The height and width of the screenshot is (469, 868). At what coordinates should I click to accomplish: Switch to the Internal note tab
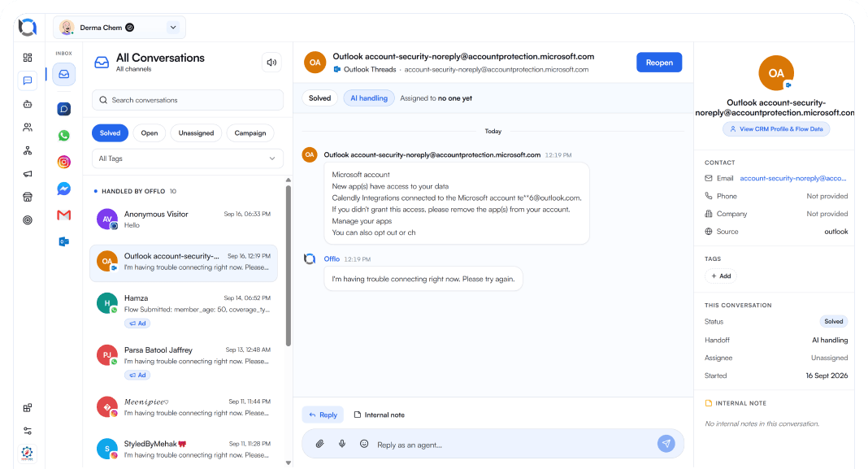pyautogui.click(x=380, y=415)
